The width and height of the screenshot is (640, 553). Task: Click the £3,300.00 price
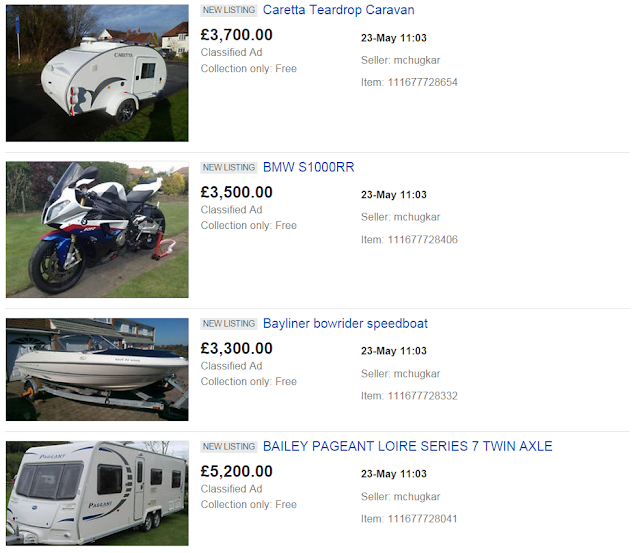click(x=236, y=349)
